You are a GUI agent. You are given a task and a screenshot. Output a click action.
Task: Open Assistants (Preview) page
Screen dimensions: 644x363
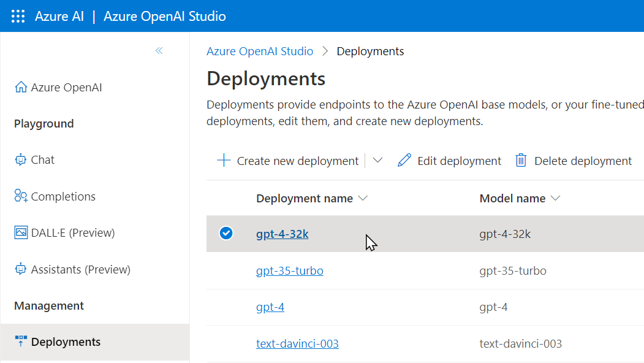click(x=81, y=269)
